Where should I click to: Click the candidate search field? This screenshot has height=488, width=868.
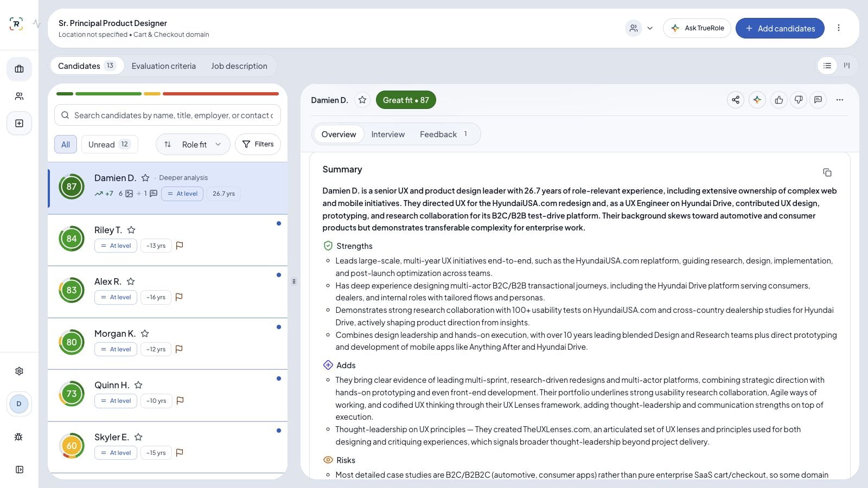(168, 115)
